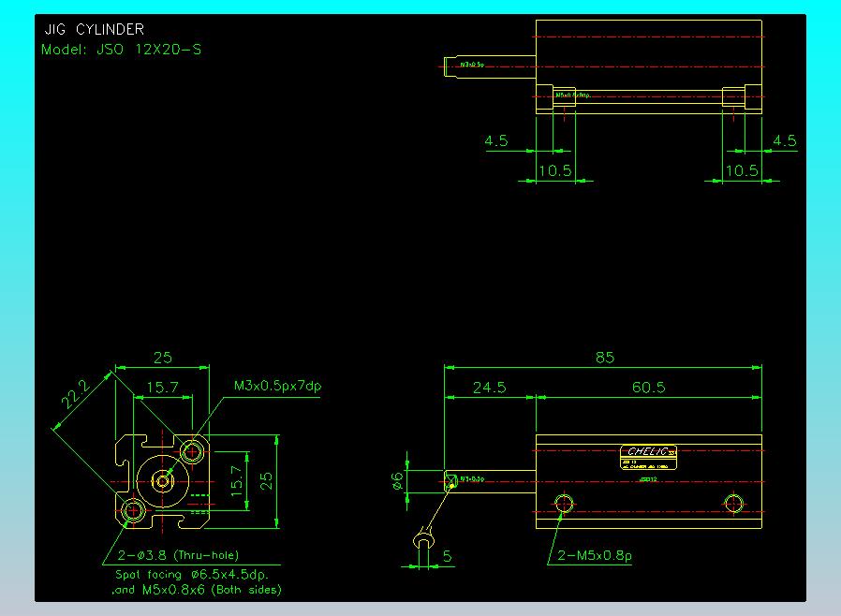Click the 'M3x0.5px7dp' thread callout

pyautogui.click(x=278, y=386)
